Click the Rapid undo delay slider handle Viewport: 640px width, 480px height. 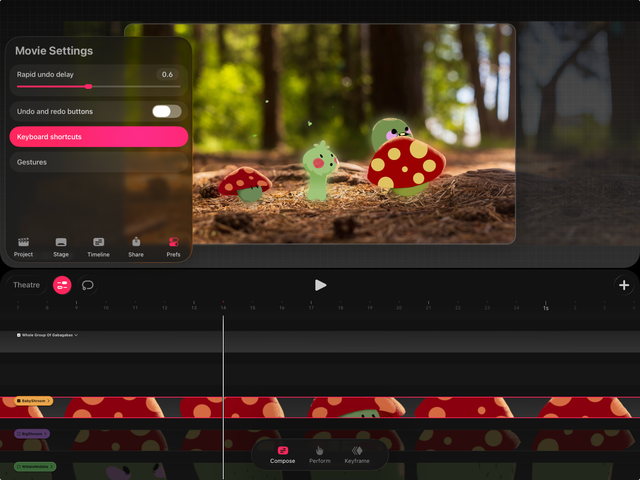pos(89,87)
